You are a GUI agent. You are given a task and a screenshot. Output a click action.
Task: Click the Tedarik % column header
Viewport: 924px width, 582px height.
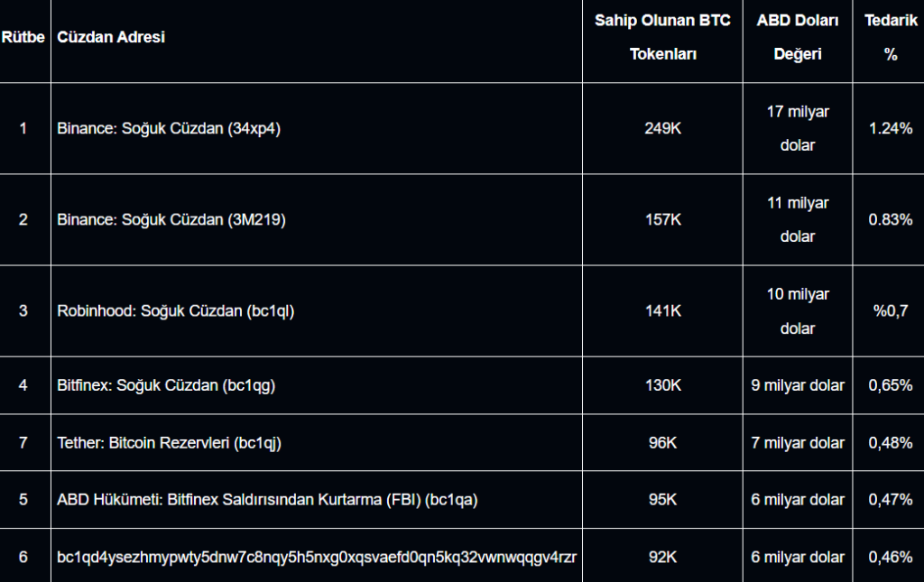890,37
